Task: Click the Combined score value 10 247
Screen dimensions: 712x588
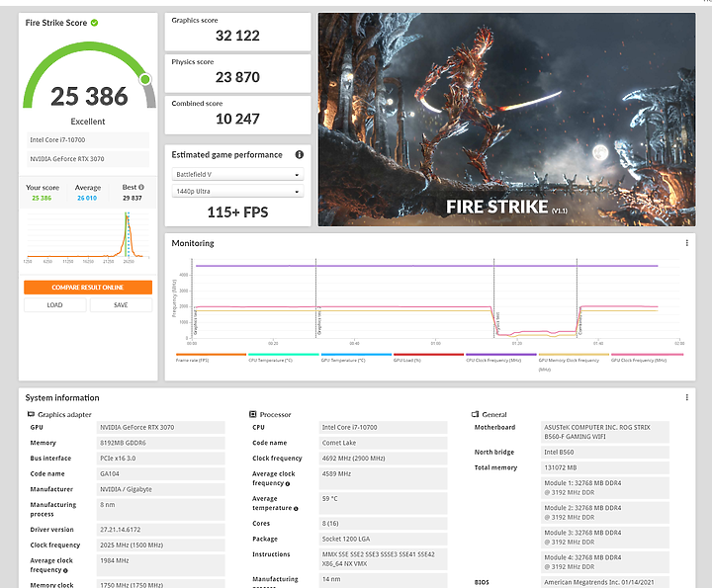Action: (237, 119)
